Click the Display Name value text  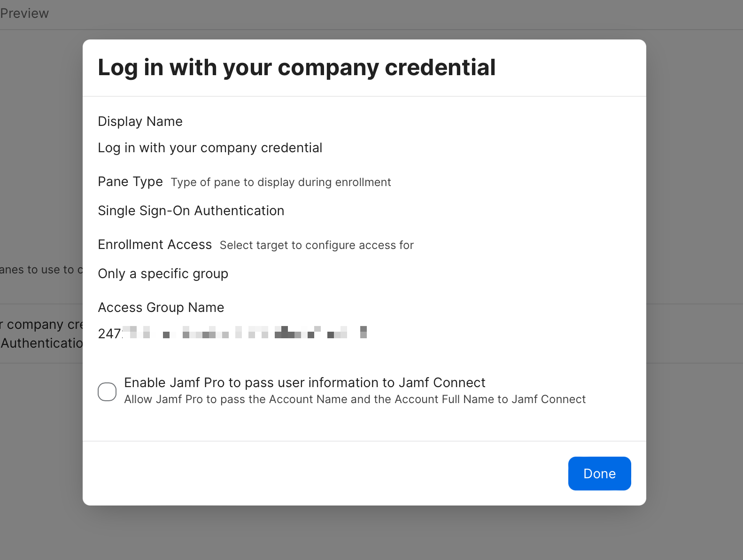[210, 148]
